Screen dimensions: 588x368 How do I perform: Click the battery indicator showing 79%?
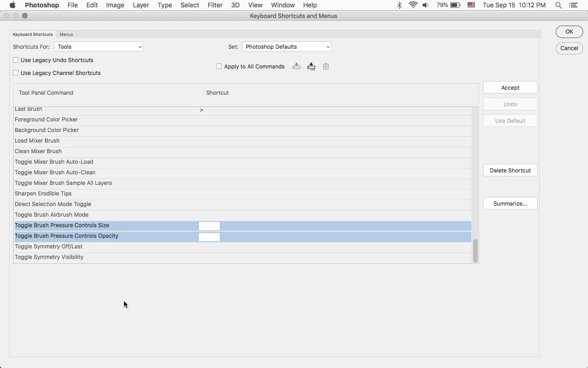click(x=448, y=5)
